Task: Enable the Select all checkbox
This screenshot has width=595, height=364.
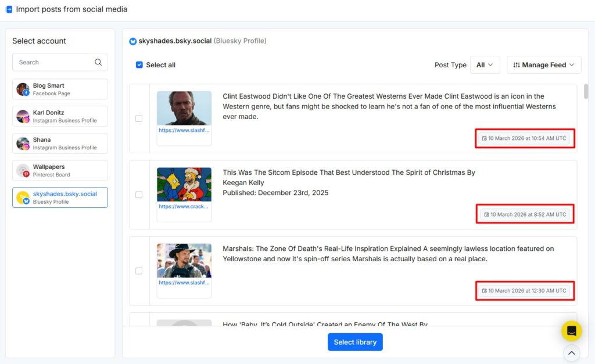Action: pos(139,65)
